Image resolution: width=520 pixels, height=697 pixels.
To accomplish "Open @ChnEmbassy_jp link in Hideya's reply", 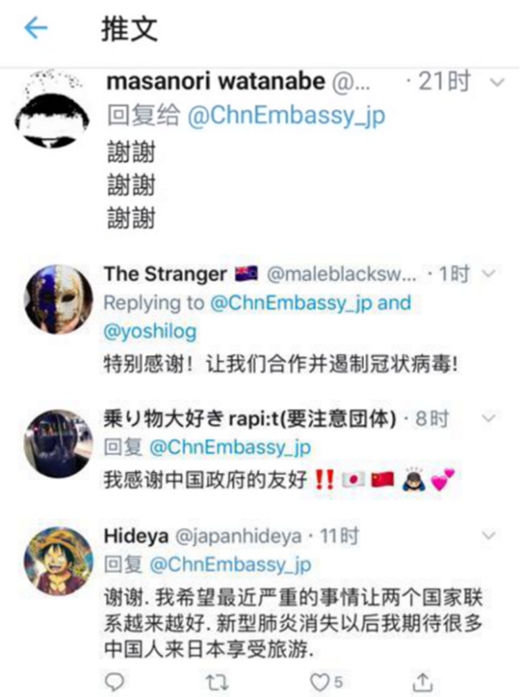I will 230,565.
